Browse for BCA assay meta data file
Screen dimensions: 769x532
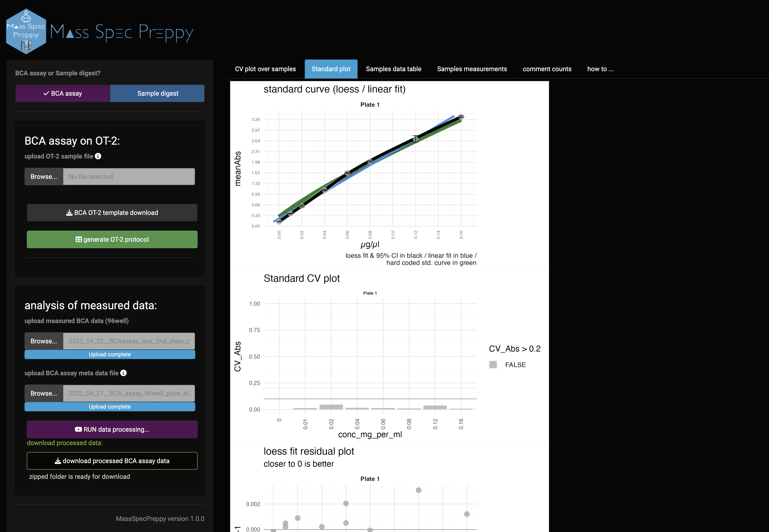(x=44, y=393)
